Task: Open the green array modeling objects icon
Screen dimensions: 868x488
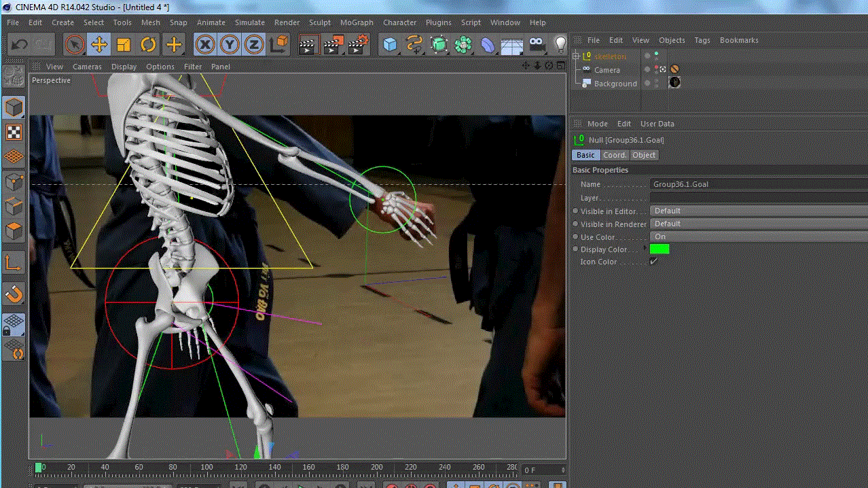Action: click(x=463, y=45)
